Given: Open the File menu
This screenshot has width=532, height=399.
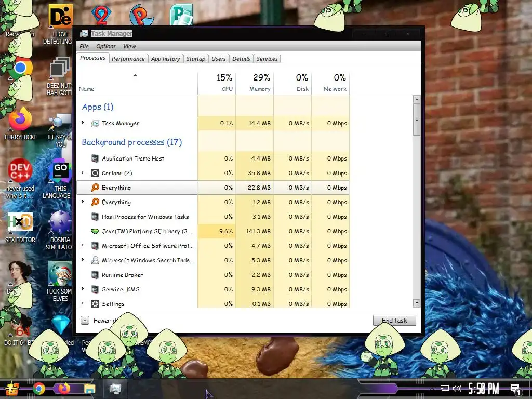Looking at the screenshot, I should tap(84, 46).
